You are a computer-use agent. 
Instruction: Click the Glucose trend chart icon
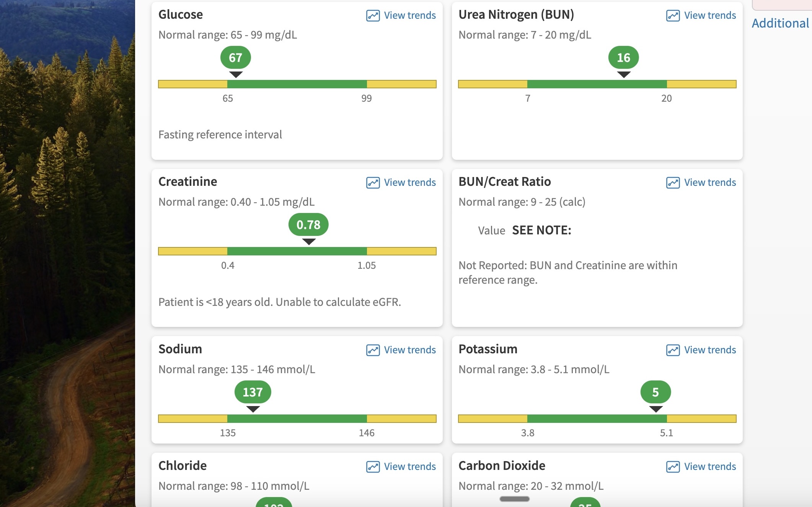373,16
